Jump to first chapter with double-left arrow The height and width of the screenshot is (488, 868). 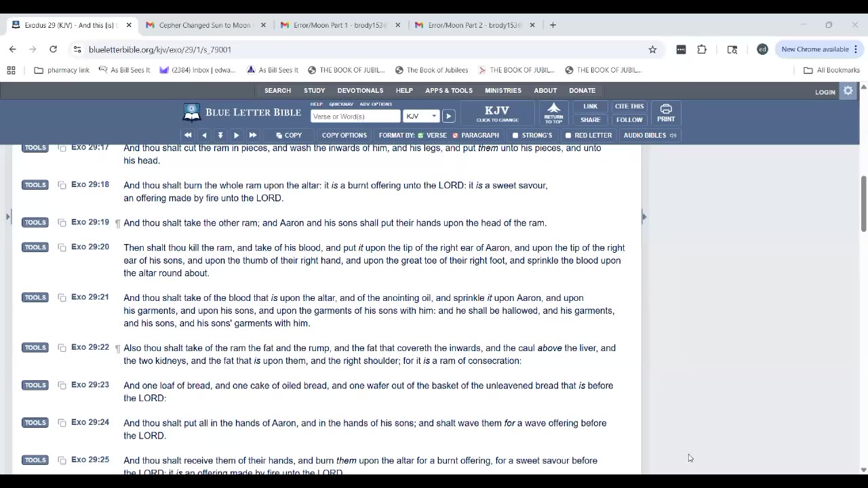click(188, 135)
